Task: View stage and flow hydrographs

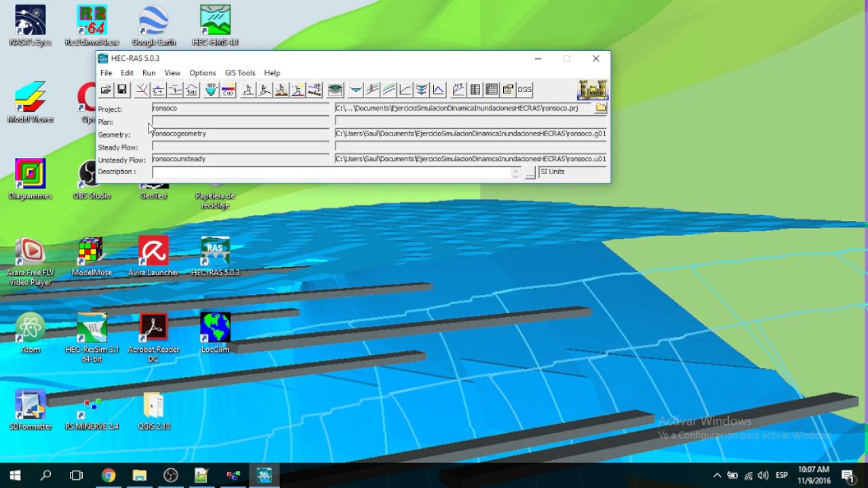Action: tap(439, 89)
